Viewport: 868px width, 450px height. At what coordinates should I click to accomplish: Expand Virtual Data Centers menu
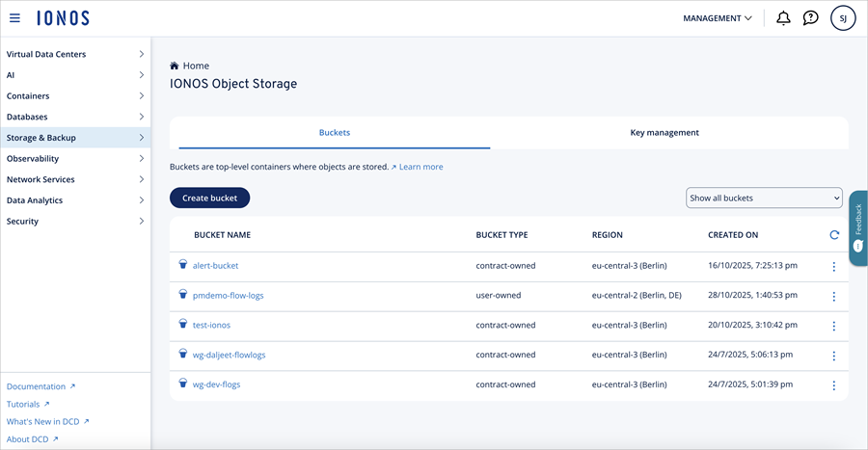[75, 54]
